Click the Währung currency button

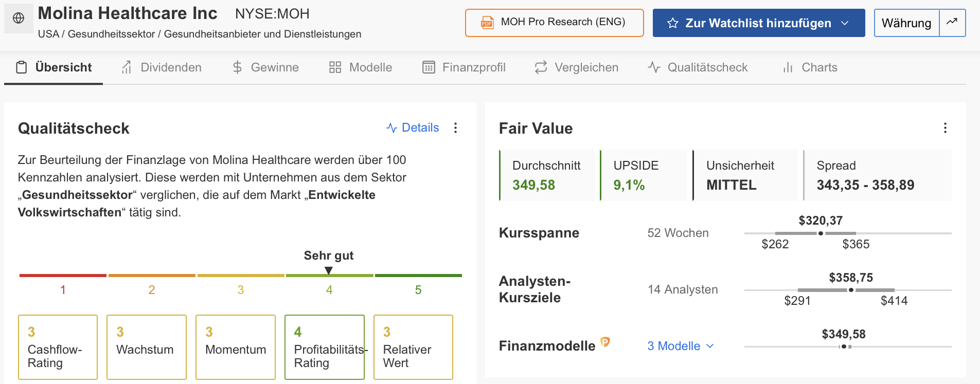[906, 23]
